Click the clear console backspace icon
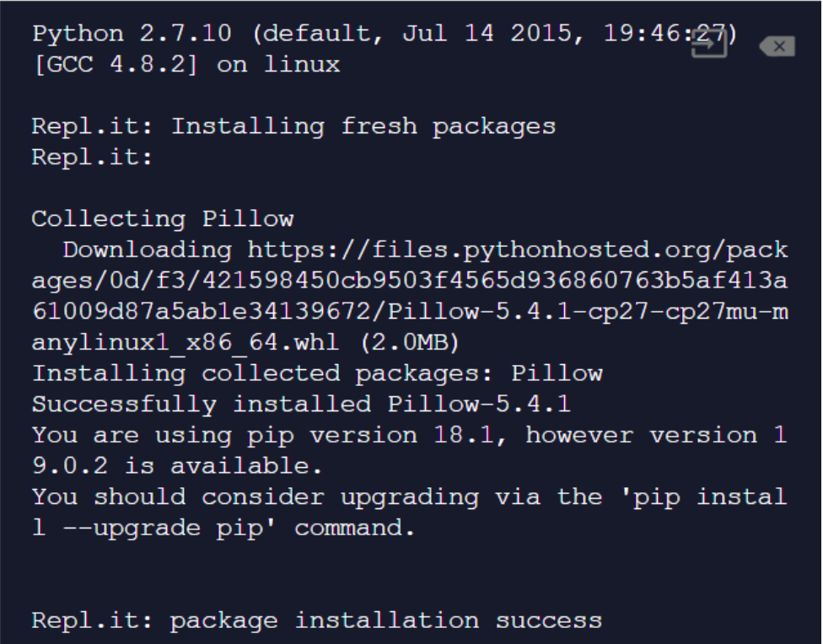The image size is (823, 644). [777, 47]
